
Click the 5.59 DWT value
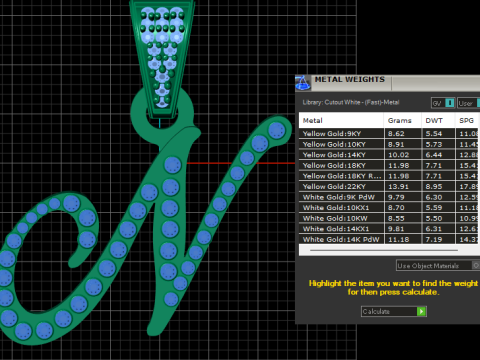pos(434,207)
